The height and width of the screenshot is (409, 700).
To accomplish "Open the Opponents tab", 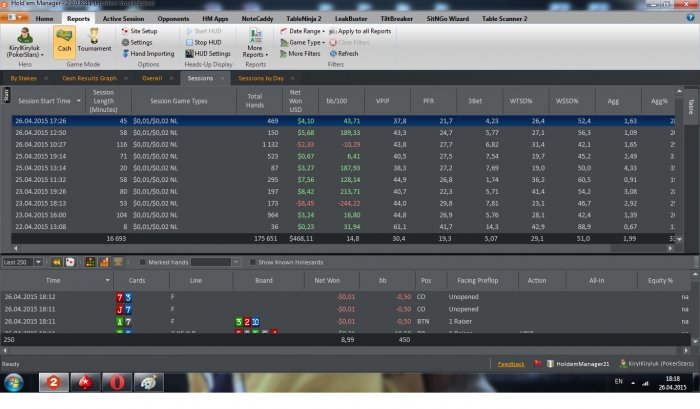I will [x=173, y=19].
